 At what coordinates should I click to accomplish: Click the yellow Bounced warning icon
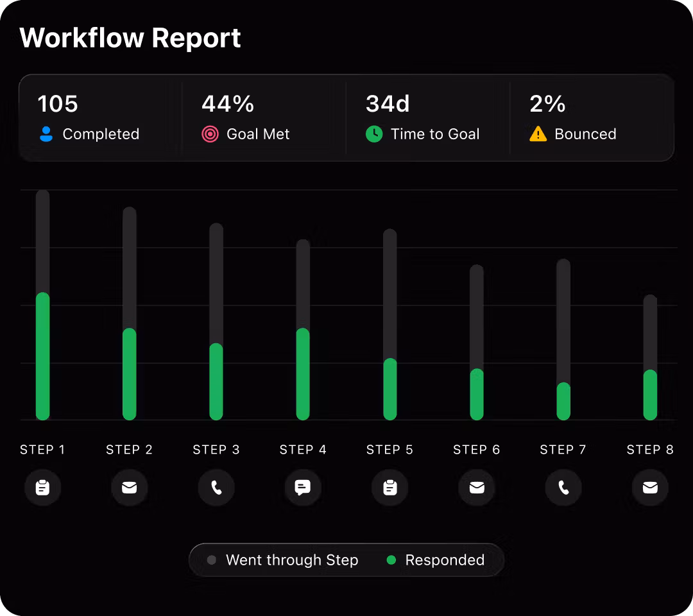pos(538,134)
